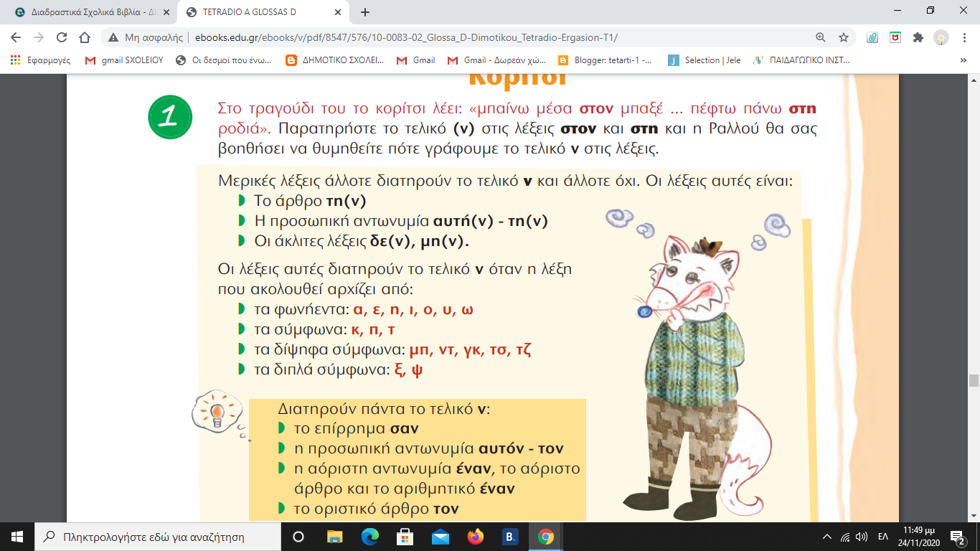Open the Mail app from the taskbar
The width and height of the screenshot is (980, 551).
tap(440, 536)
